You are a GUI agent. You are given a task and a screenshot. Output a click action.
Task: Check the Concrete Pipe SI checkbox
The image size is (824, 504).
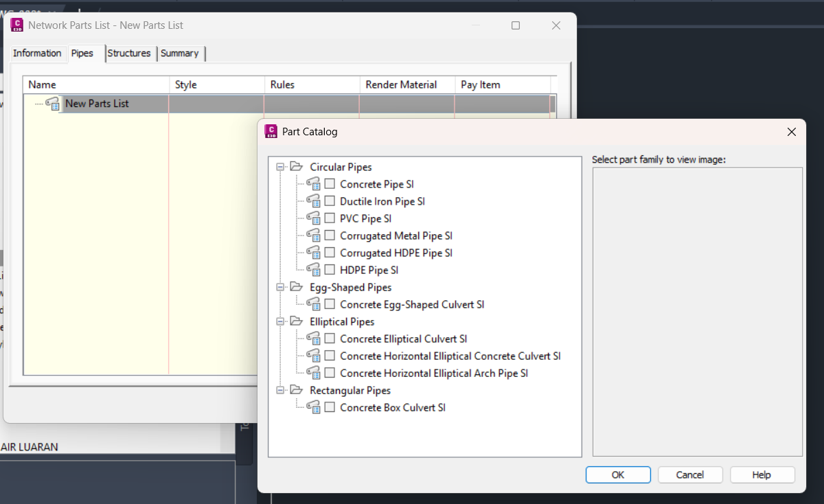(x=330, y=184)
